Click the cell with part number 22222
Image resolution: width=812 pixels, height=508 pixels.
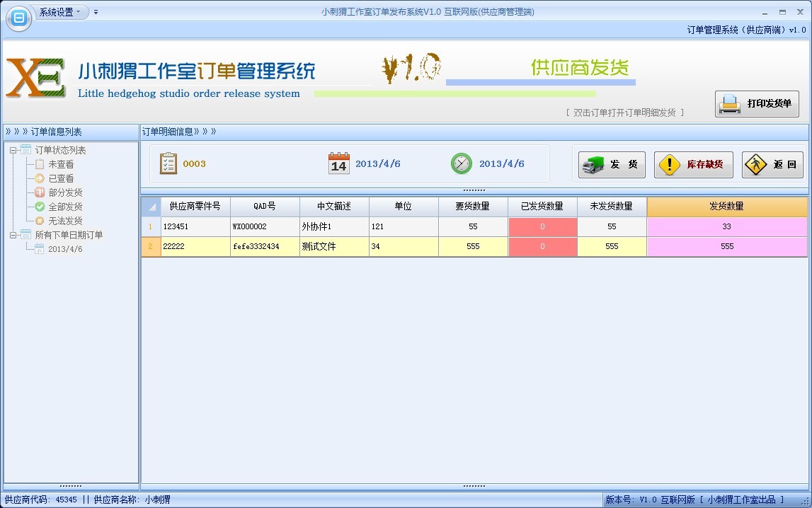[x=195, y=247]
